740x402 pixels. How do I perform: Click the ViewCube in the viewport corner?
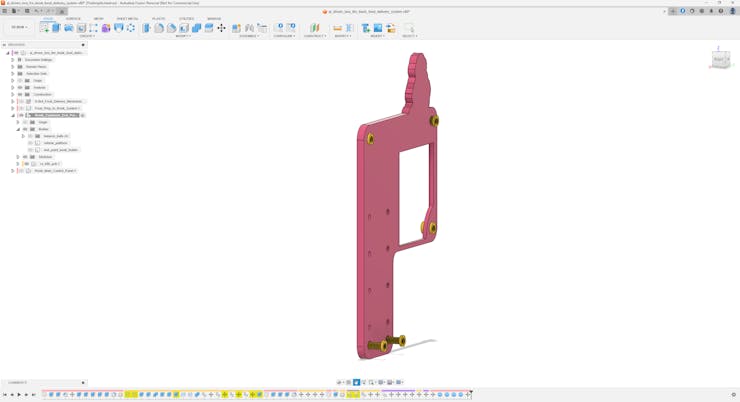[720, 59]
